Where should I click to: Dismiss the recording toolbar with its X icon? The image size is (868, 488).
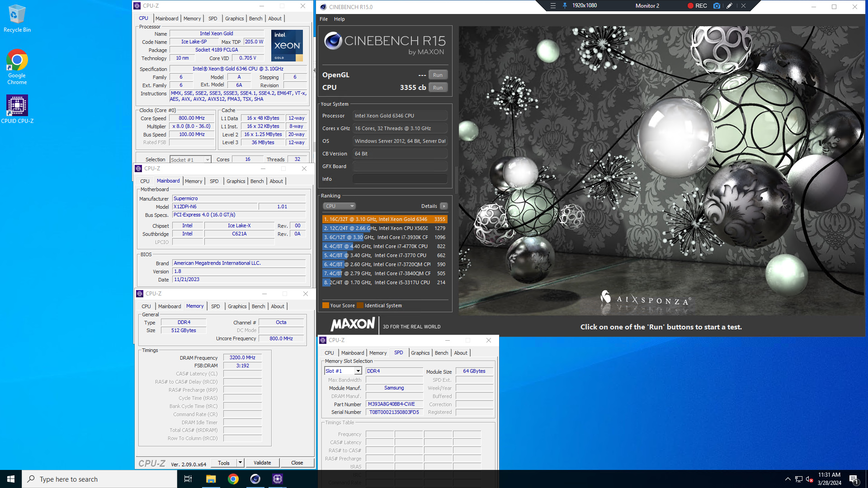coord(743,6)
